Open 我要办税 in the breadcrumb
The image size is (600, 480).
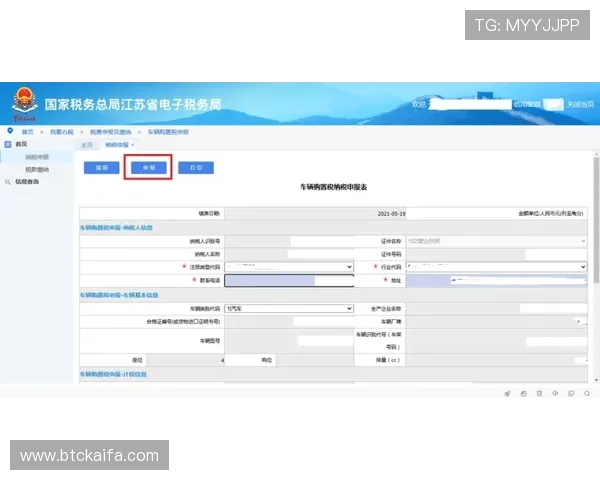pyautogui.click(x=62, y=132)
